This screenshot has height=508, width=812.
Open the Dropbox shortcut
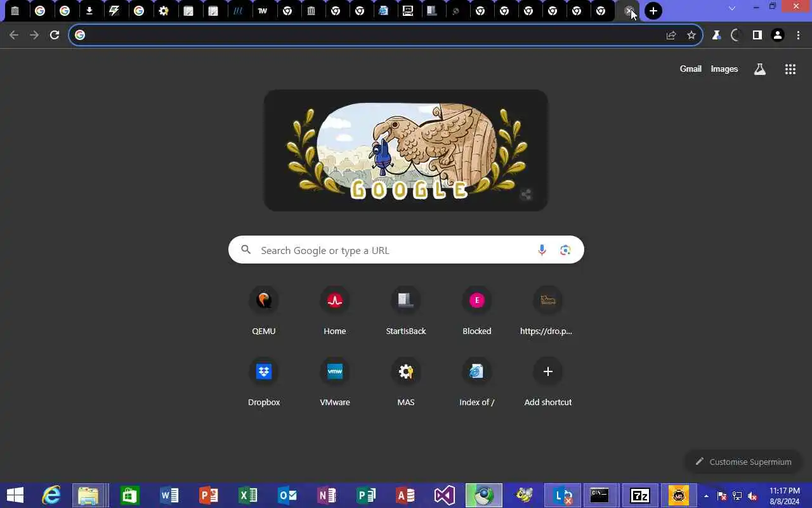(x=264, y=382)
